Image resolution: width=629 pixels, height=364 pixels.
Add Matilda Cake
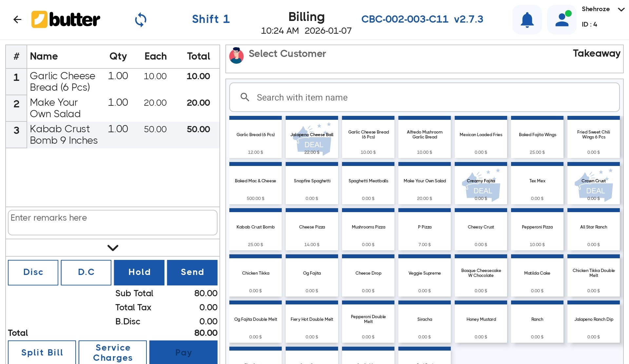pos(537,276)
